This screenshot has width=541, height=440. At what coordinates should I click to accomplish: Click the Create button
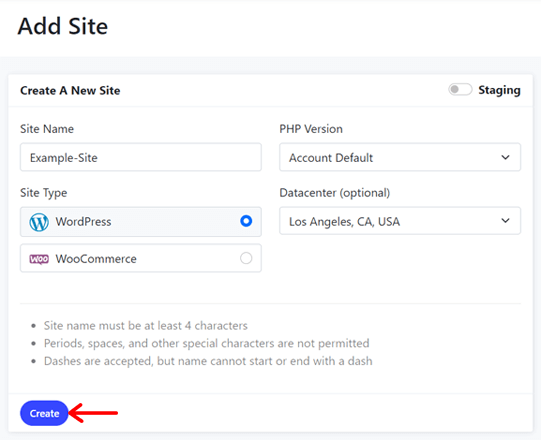[44, 413]
